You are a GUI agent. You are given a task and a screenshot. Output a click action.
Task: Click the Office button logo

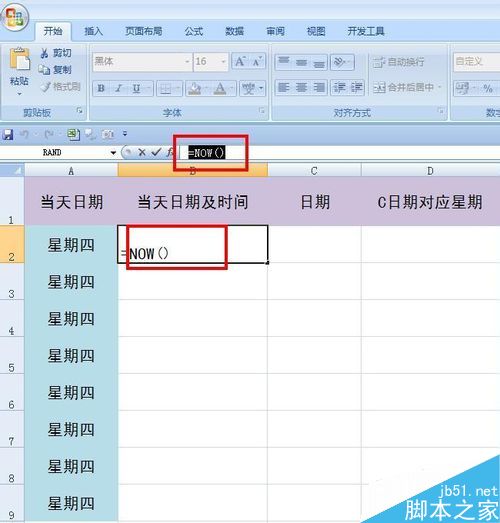tap(14, 16)
